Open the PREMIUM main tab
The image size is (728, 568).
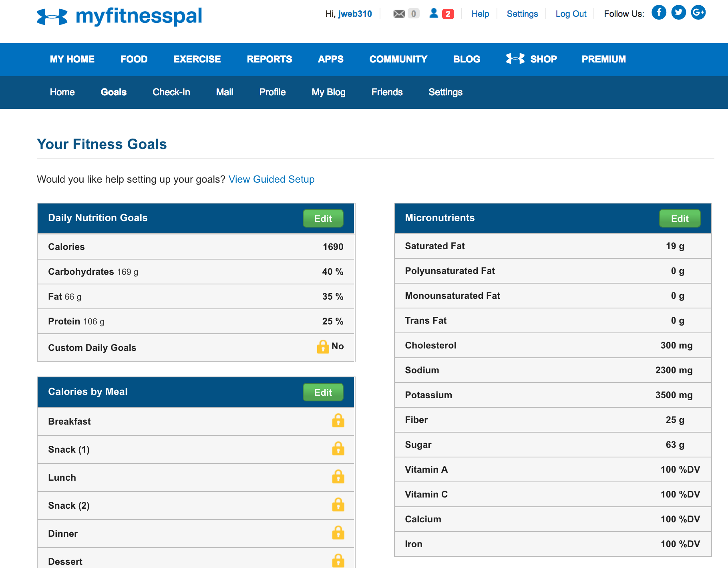coord(603,59)
